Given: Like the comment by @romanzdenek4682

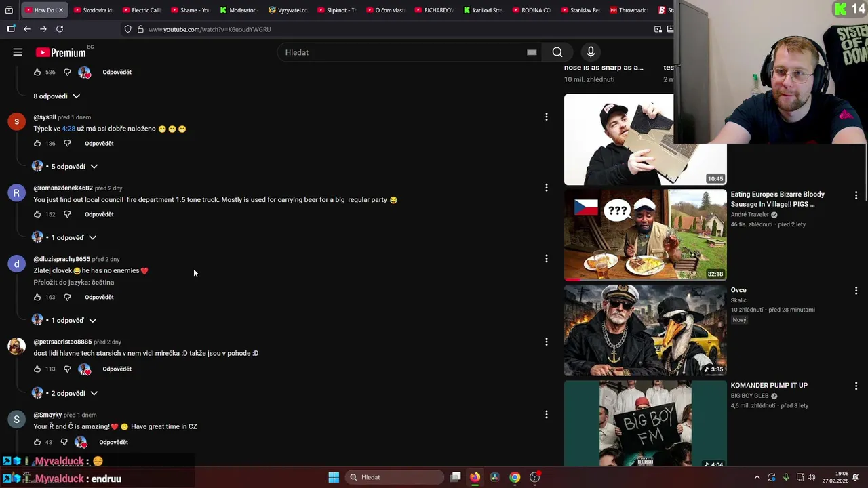Looking at the screenshot, I should pos(37,214).
